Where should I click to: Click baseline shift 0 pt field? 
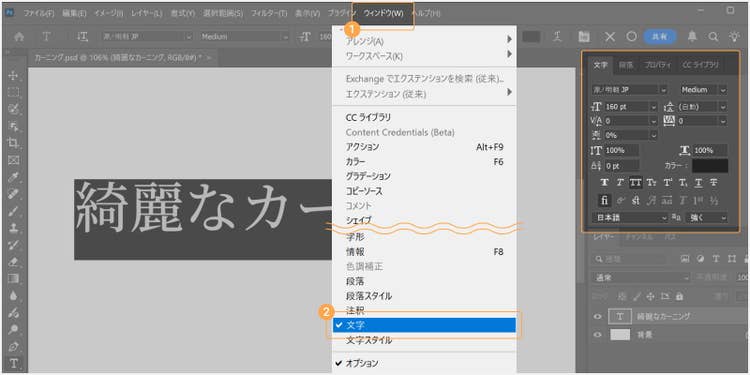622,166
